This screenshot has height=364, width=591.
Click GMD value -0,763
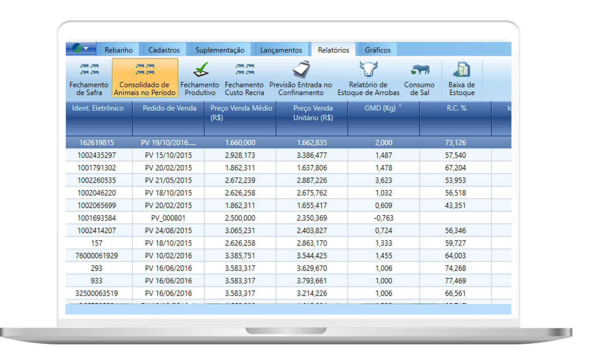tap(383, 218)
